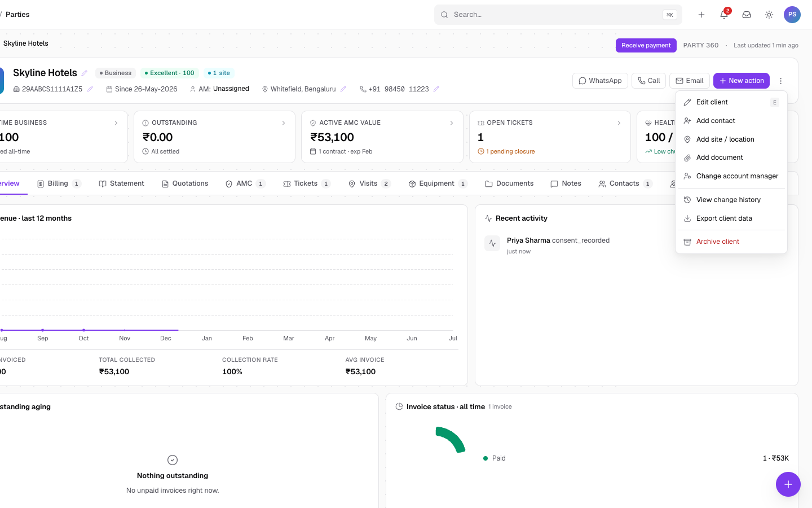Click the Since 26-May-2026 text
The height and width of the screenshot is (508, 812).
click(142, 89)
